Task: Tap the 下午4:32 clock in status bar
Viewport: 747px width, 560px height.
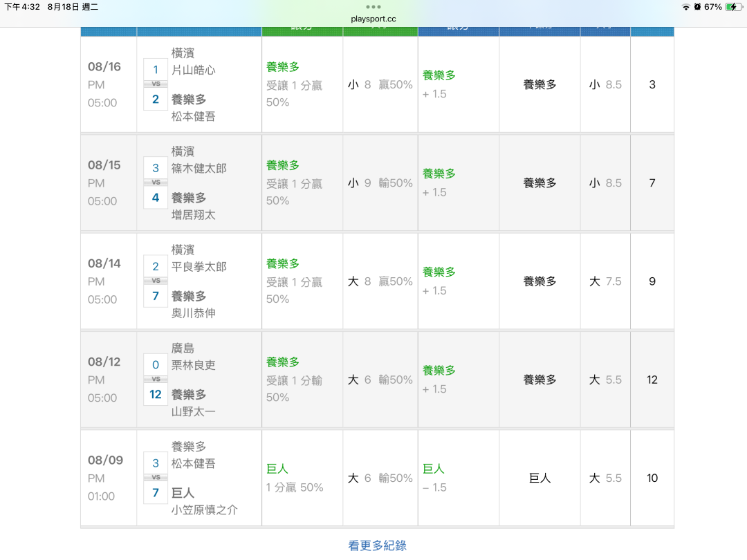Action: coord(22,7)
